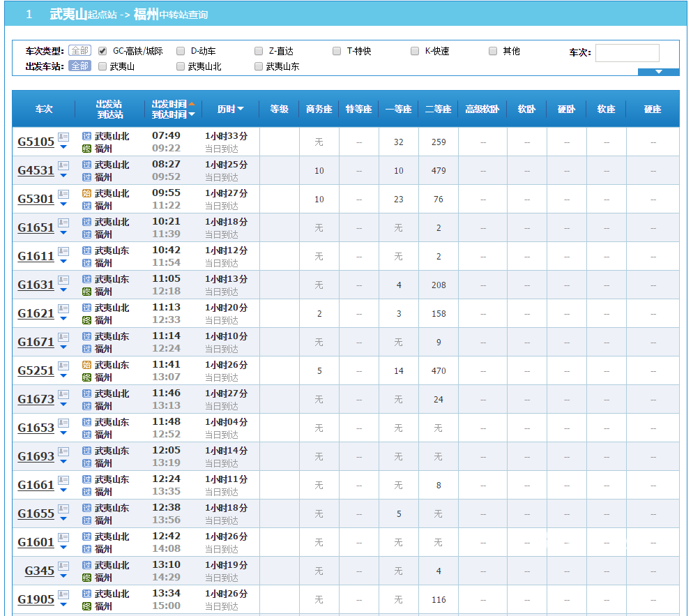Check the 武夷山东 departure station checkbox
The width and height of the screenshot is (700, 616).
point(259,66)
